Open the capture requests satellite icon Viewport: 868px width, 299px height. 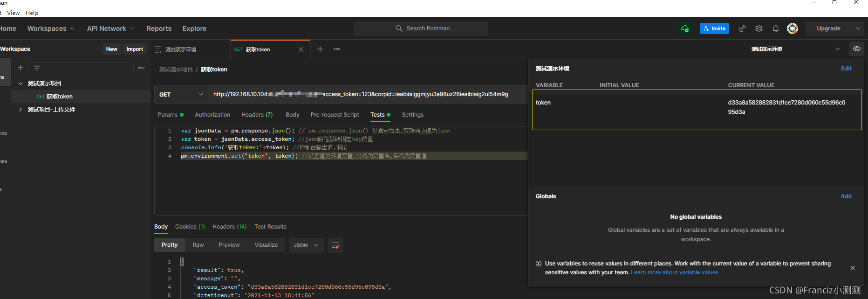tap(742, 28)
